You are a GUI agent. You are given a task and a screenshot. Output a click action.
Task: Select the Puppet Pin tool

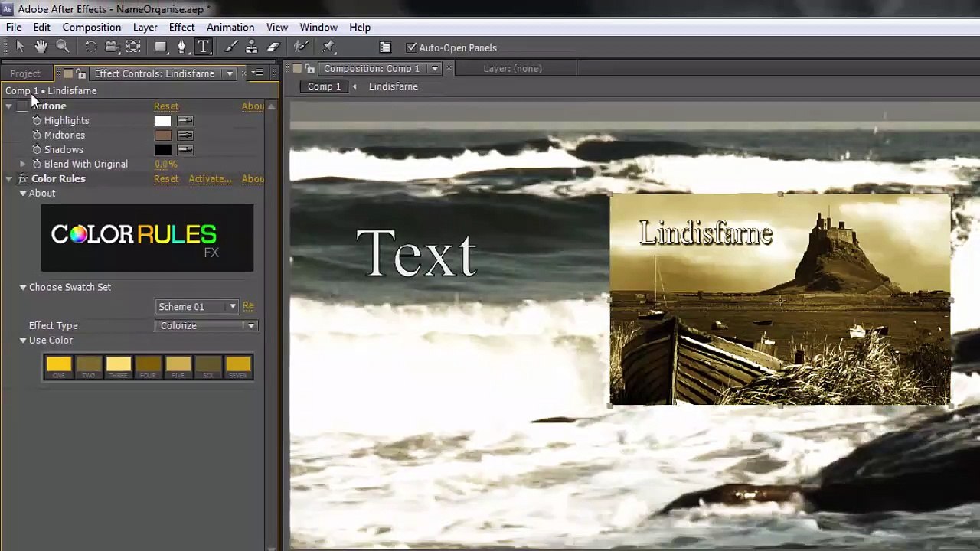click(328, 47)
